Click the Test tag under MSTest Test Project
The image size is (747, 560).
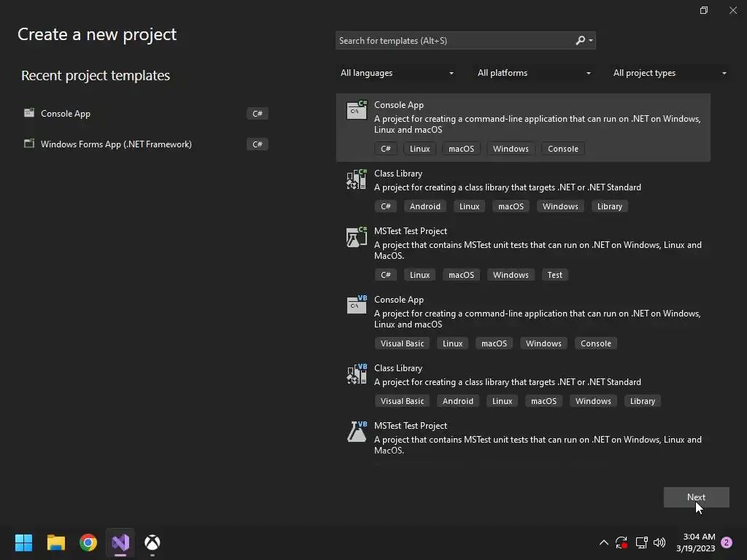(554, 275)
